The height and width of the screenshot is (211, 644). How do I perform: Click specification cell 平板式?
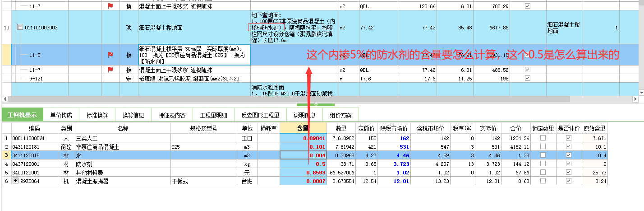pos(203,181)
